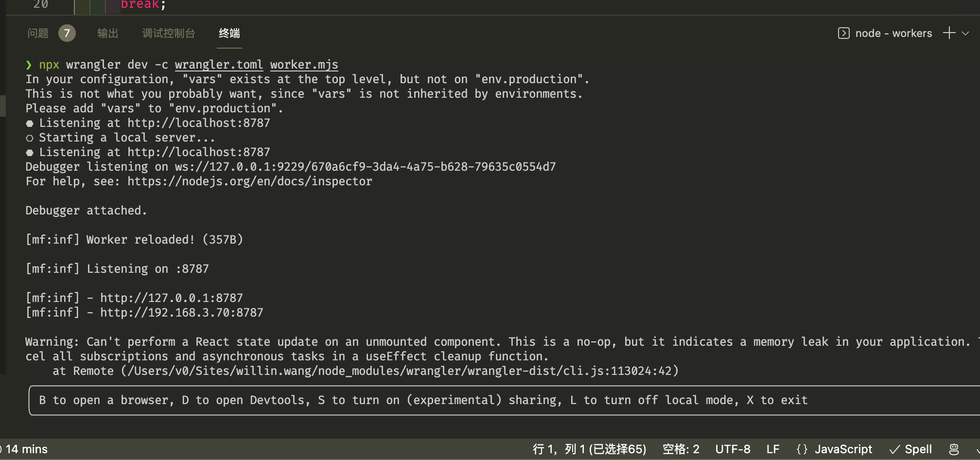
Task: Change indentation via 空格: 2 setting
Action: pyautogui.click(x=681, y=449)
